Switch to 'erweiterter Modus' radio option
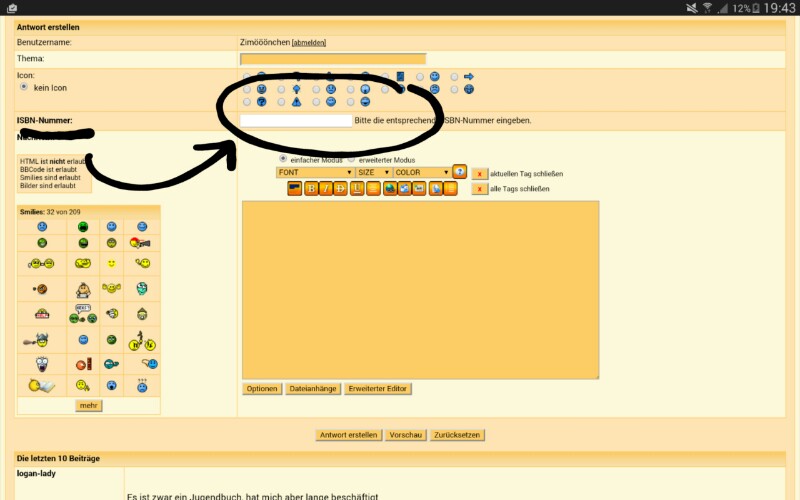The width and height of the screenshot is (800, 500). click(351, 159)
